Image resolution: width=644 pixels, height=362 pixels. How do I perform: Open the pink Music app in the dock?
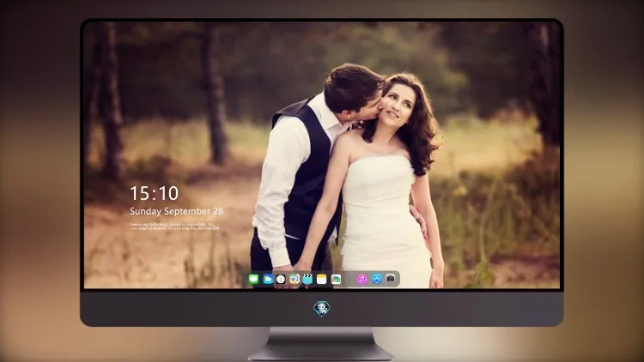click(361, 279)
